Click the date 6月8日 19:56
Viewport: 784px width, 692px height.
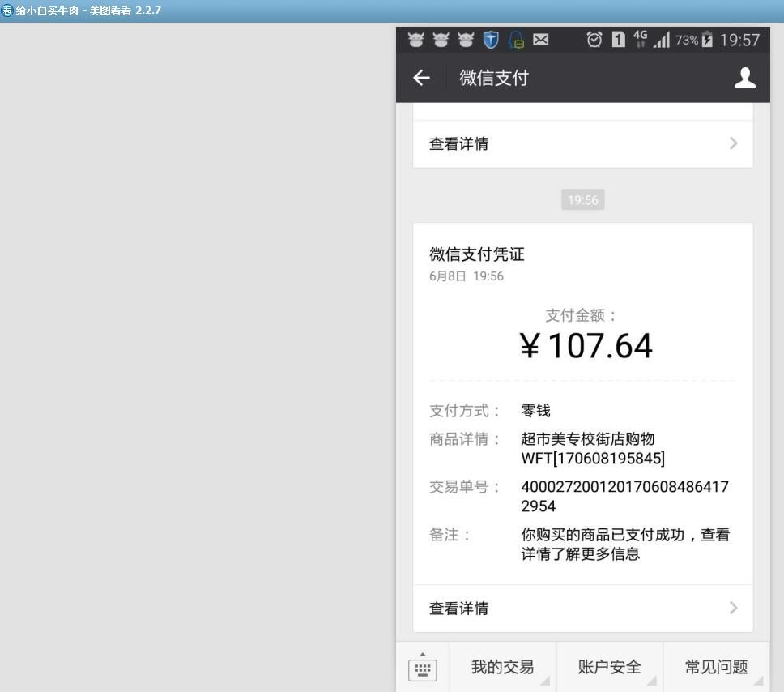466,276
